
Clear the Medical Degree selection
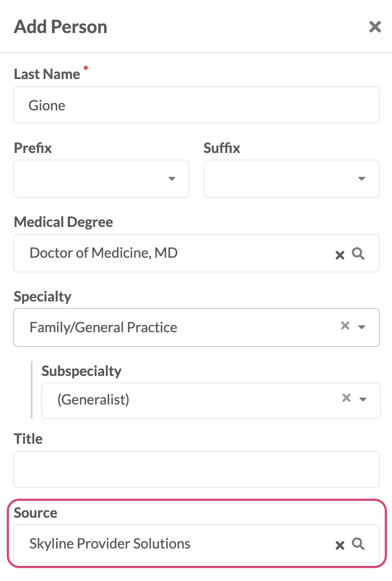(x=340, y=255)
